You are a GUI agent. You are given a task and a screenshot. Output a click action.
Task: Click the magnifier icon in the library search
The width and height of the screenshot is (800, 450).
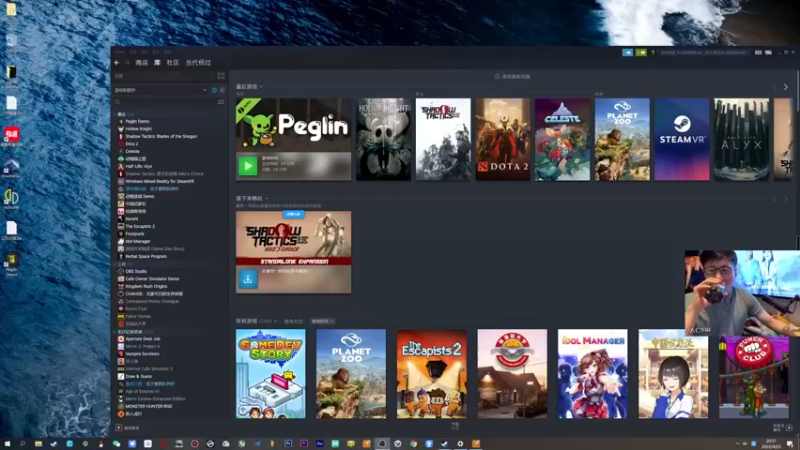pos(118,102)
